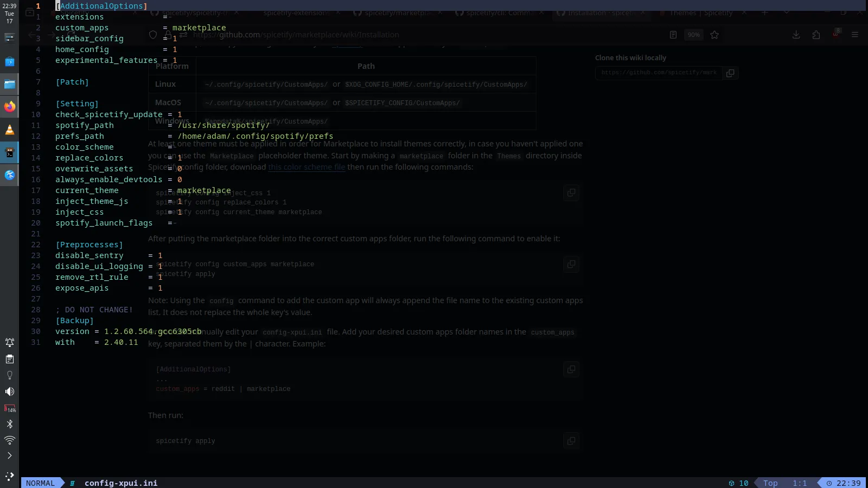Switch to Firefox from the panel

[x=9, y=107]
